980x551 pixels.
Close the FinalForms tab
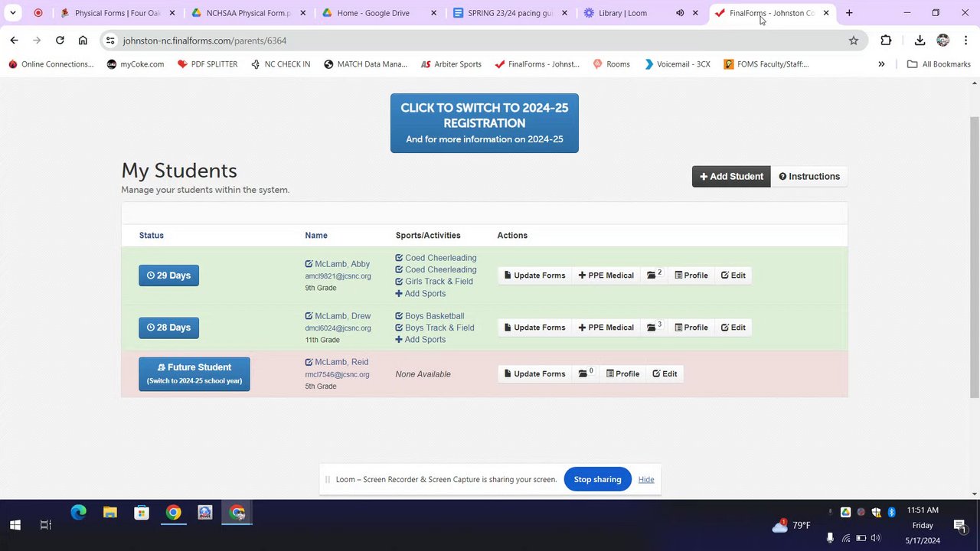[x=826, y=13]
